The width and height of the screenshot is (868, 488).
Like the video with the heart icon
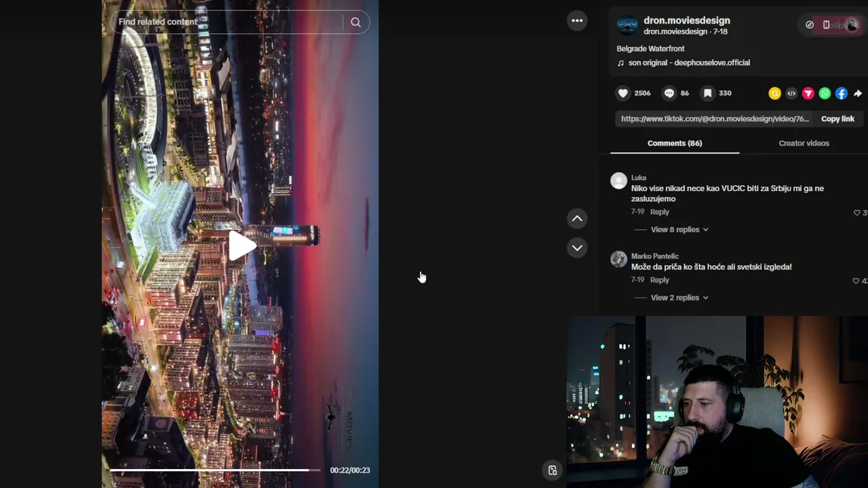coord(623,94)
